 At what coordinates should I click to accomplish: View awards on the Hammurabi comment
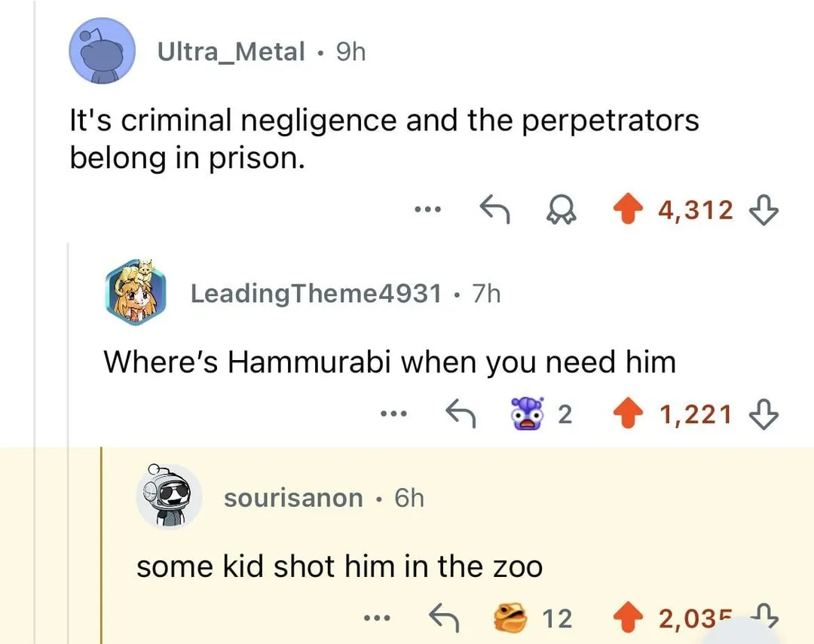pos(541,414)
